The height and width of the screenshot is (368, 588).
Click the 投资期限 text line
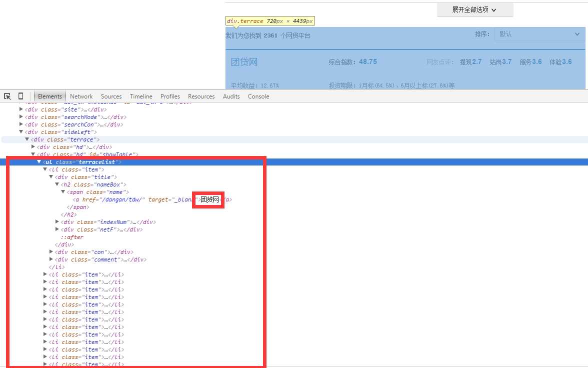391,85
